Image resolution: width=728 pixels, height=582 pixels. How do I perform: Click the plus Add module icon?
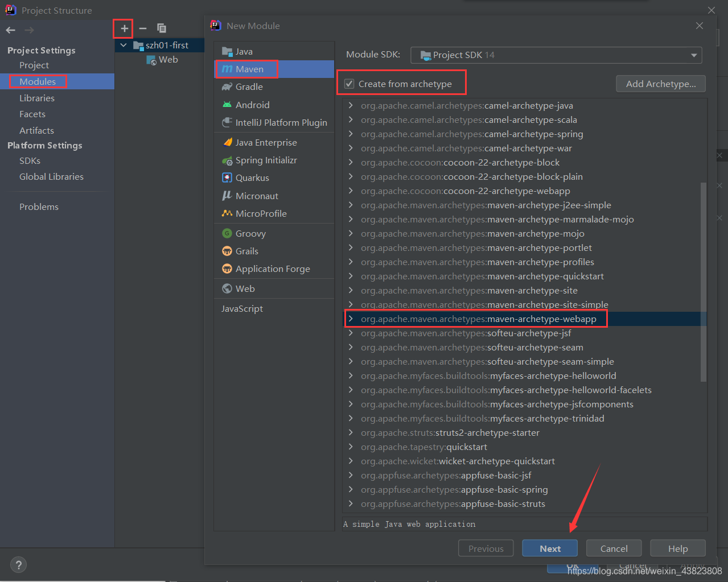pyautogui.click(x=124, y=28)
